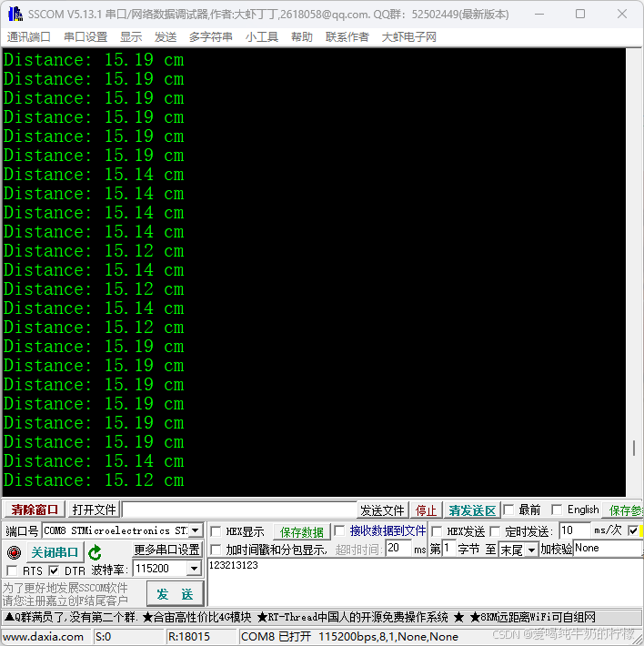Click the last line Distance: 15.12 cm
The width and height of the screenshot is (644, 646).
(x=94, y=480)
